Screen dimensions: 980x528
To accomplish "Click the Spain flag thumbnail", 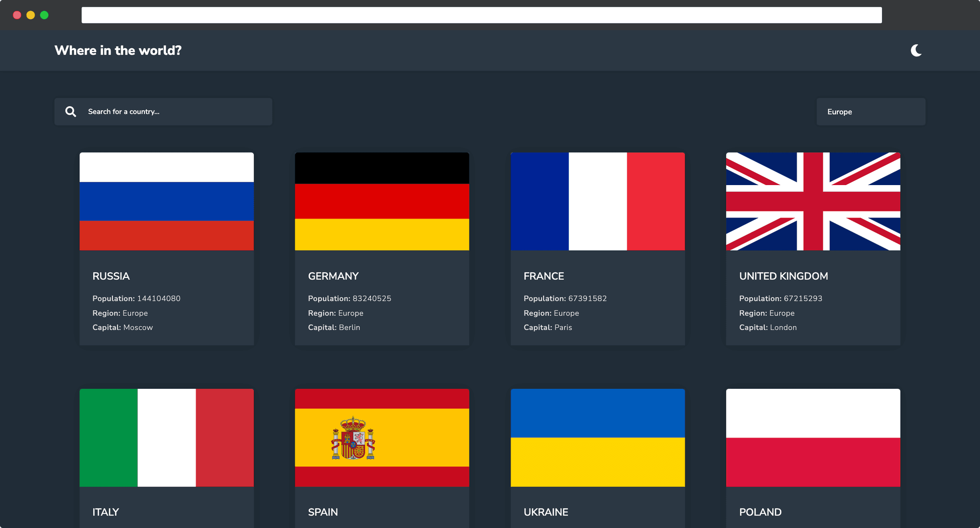I will click(x=382, y=438).
